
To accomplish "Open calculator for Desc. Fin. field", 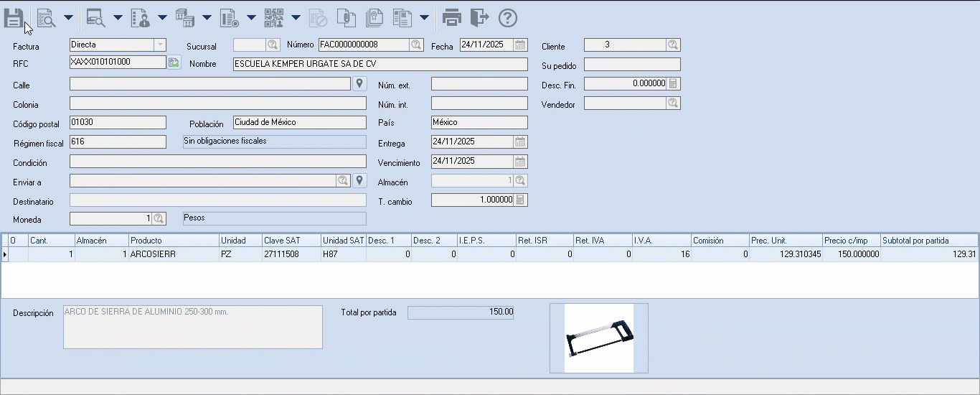I will point(673,84).
